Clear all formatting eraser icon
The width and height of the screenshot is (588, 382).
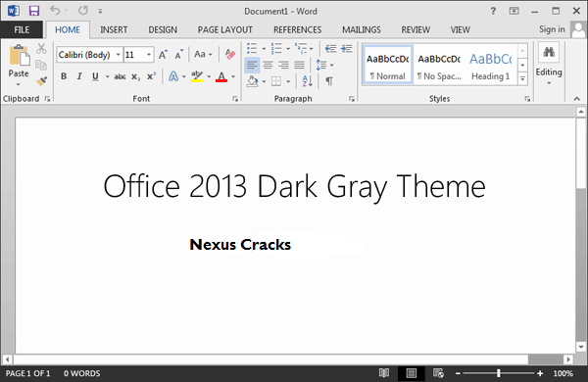(230, 54)
